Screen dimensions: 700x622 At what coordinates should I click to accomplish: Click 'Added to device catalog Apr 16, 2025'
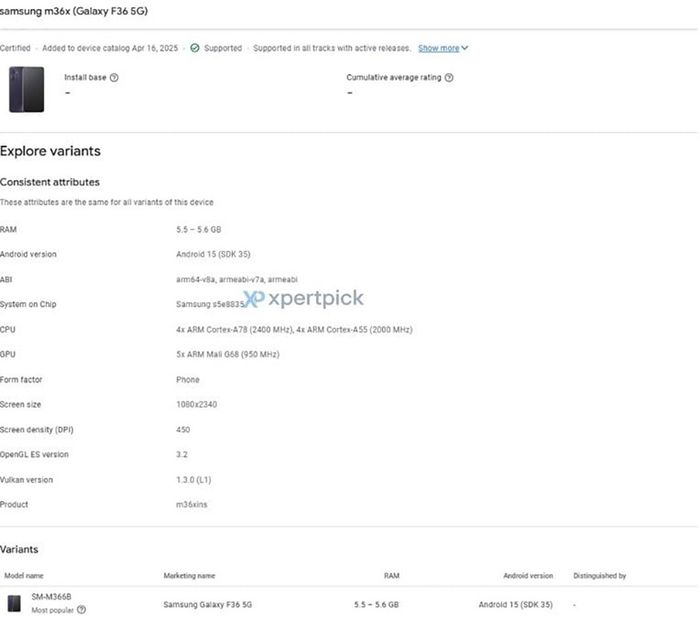[x=110, y=48]
